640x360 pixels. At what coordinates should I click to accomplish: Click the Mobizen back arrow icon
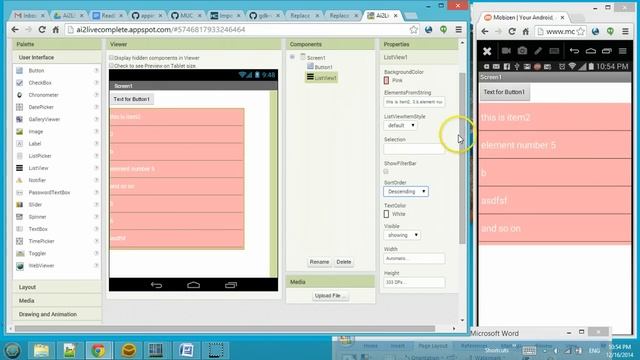coord(574,51)
